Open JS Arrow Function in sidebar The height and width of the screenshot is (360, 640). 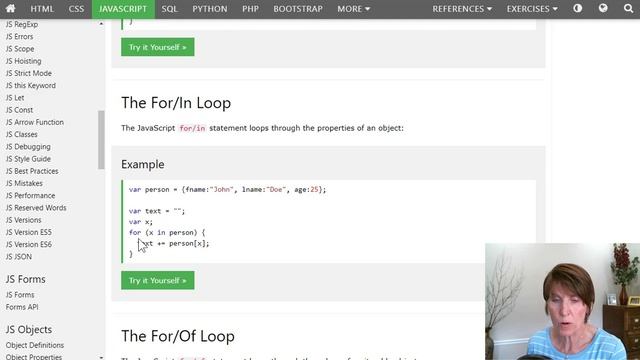[35, 122]
